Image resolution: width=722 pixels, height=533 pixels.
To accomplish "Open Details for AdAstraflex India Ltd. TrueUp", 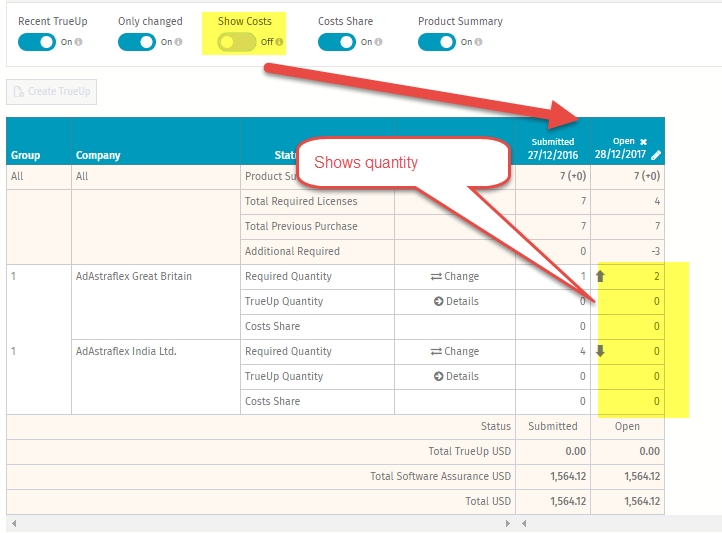I will click(x=456, y=376).
